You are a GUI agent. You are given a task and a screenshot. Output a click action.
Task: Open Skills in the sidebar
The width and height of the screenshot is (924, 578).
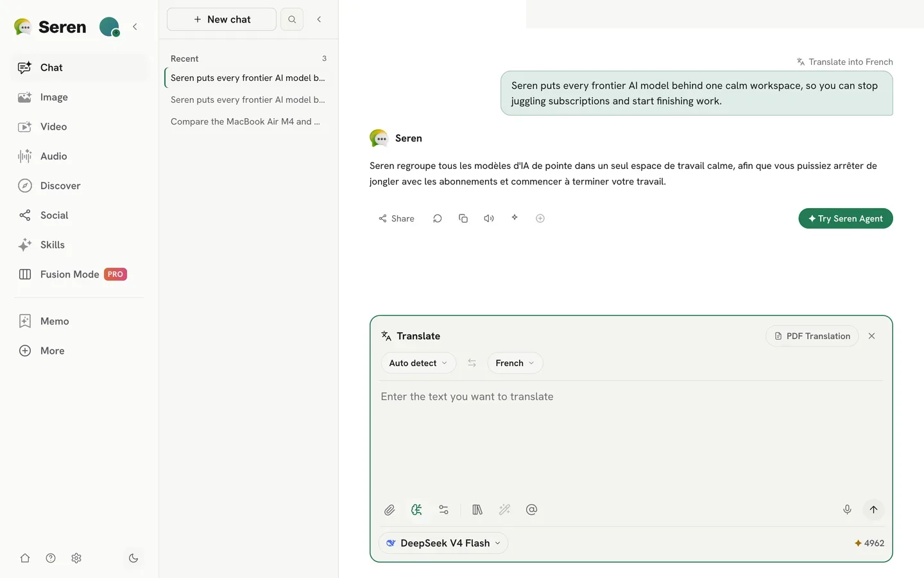click(x=80, y=245)
